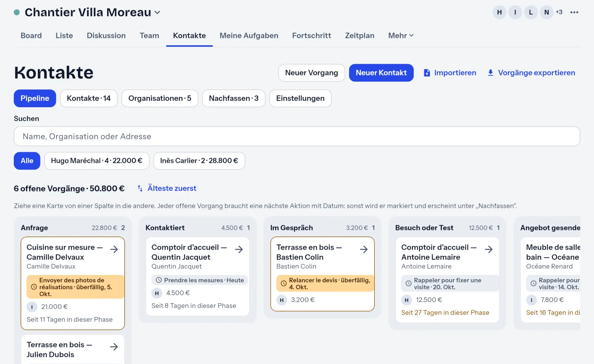The width and height of the screenshot is (594, 364).
Task: Click the Neuer Vorgang button
Action: [x=311, y=73]
